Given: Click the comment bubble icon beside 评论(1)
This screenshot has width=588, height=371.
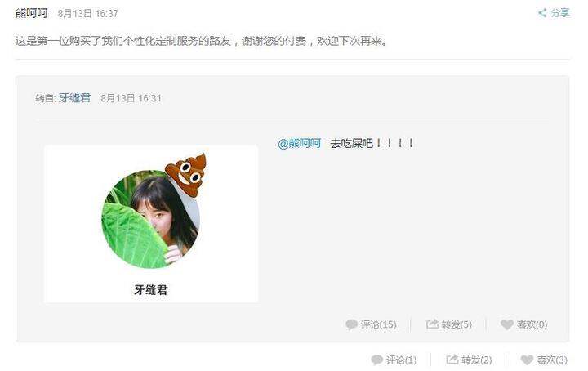Looking at the screenshot, I should 376,360.
